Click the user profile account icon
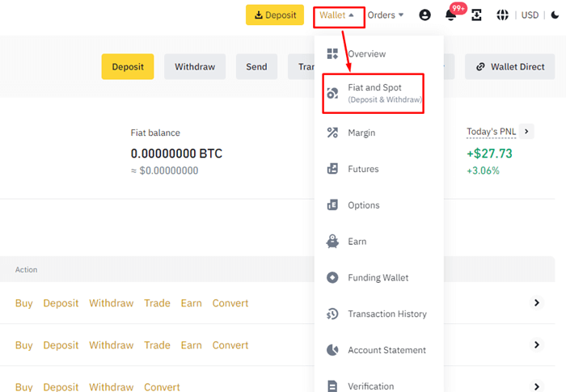Image resolution: width=566 pixels, height=392 pixels. click(x=425, y=15)
